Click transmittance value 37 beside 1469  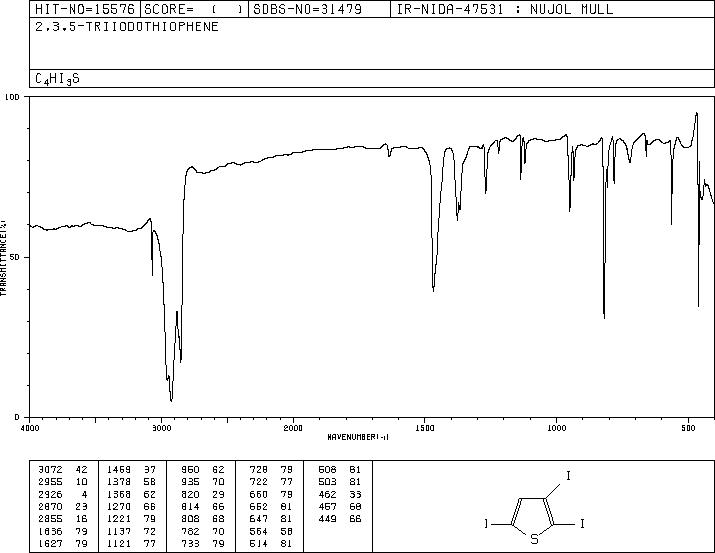coord(150,470)
